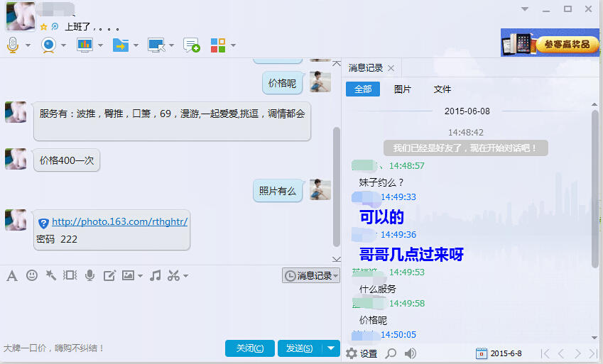The image size is (603, 364).
Task: Click the message input text area
Action: click(169, 311)
